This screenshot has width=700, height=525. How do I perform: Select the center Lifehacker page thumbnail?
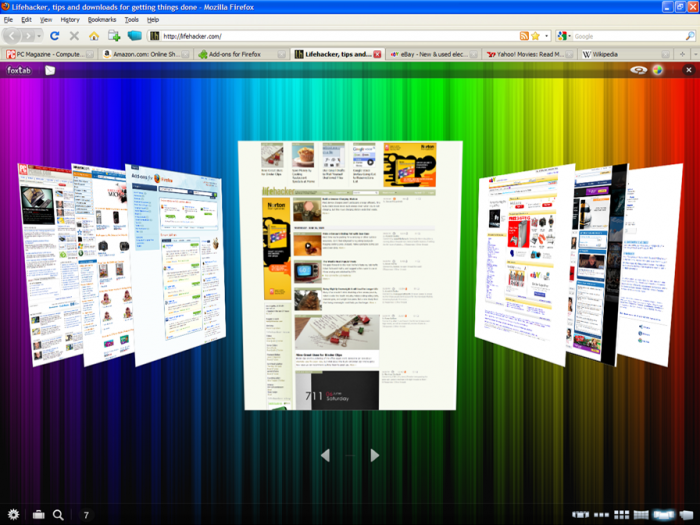tap(350, 275)
